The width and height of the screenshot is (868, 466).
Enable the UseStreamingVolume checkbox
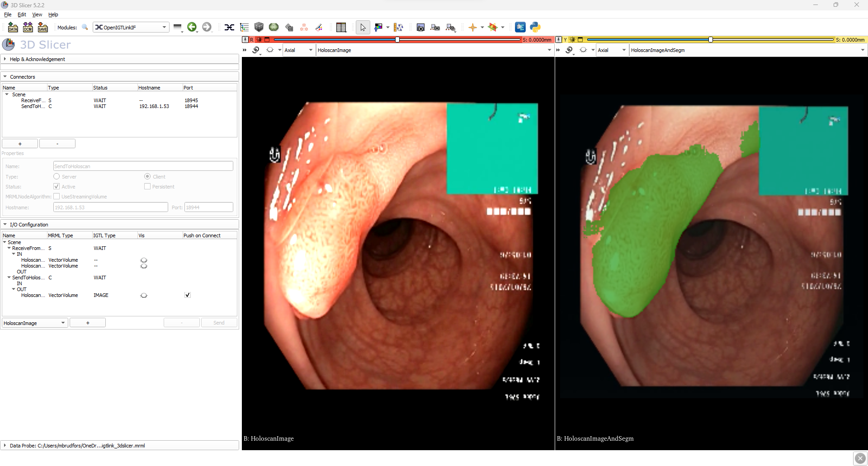57,196
